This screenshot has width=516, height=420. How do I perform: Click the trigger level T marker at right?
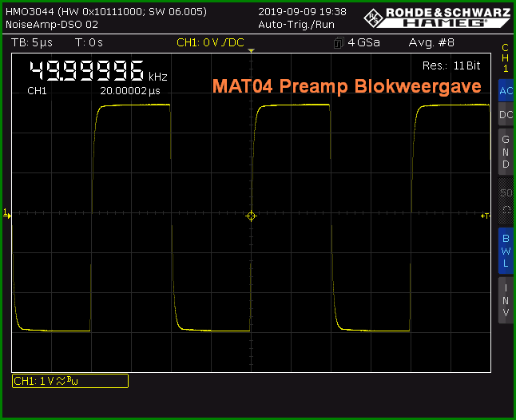[x=486, y=216]
